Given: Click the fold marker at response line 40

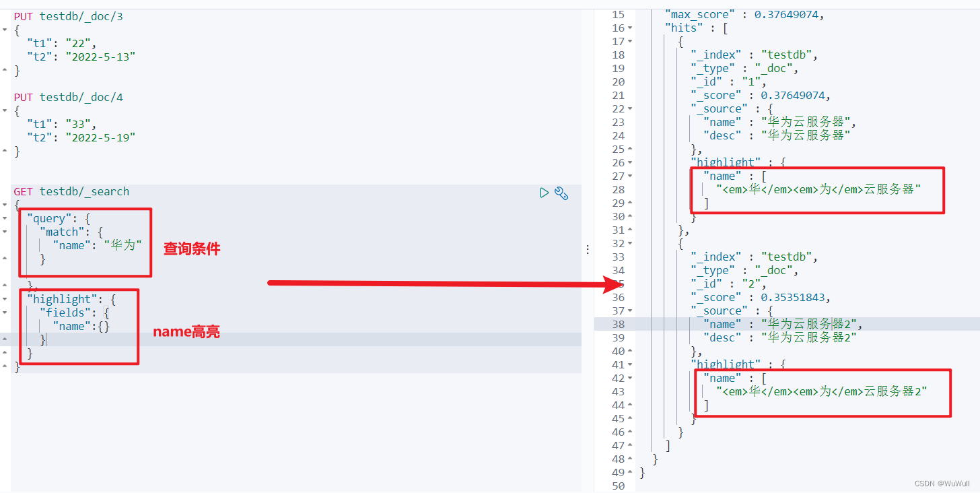Looking at the screenshot, I should point(630,351).
